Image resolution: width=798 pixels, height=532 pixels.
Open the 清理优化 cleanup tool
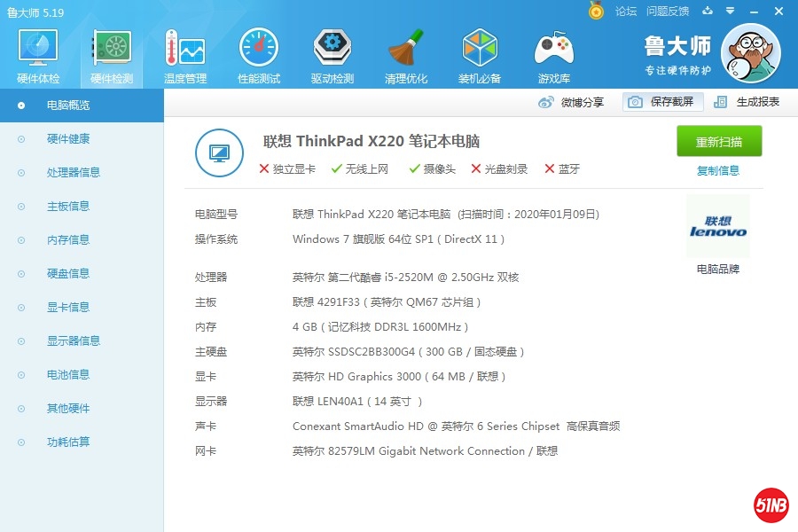tap(405, 53)
